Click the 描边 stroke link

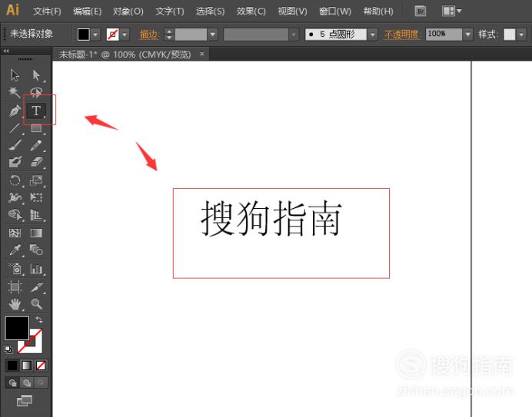tap(148, 35)
